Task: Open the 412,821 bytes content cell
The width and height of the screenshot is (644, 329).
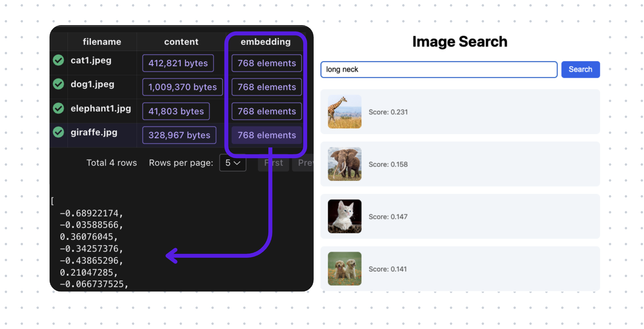Action: tap(178, 63)
